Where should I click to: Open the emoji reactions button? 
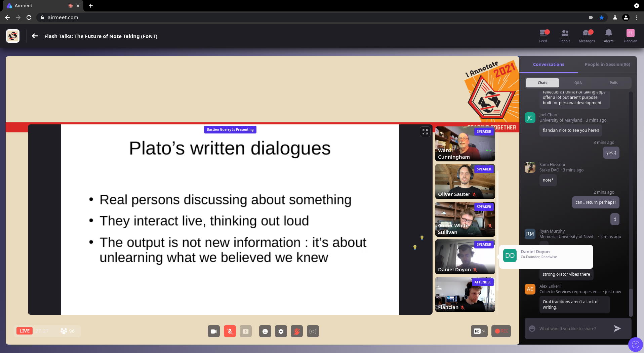tap(265, 331)
